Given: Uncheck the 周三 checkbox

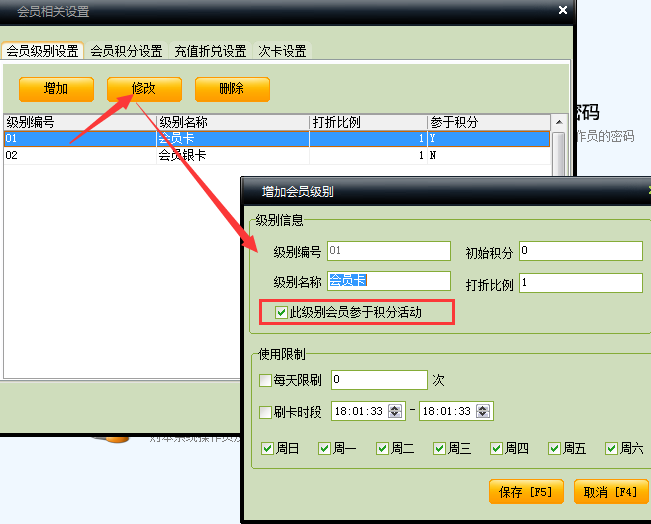Looking at the screenshot, I should pos(439,448).
